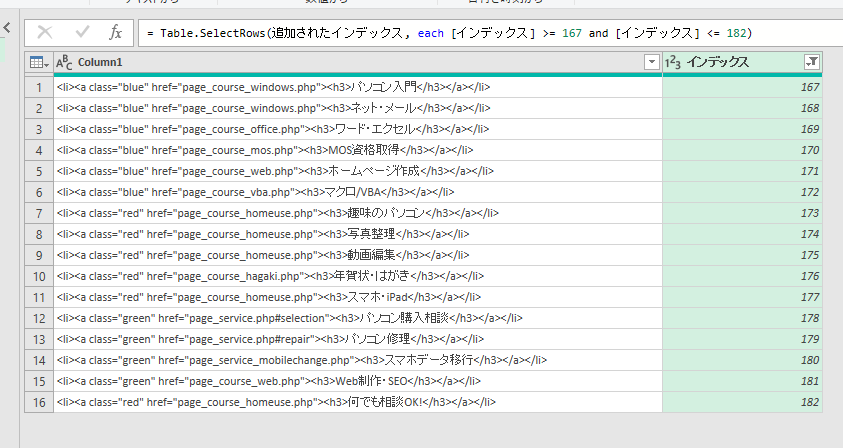843x448 pixels.
Task: Click cell containing スマホ・iPad
Action: pyautogui.click(x=358, y=297)
